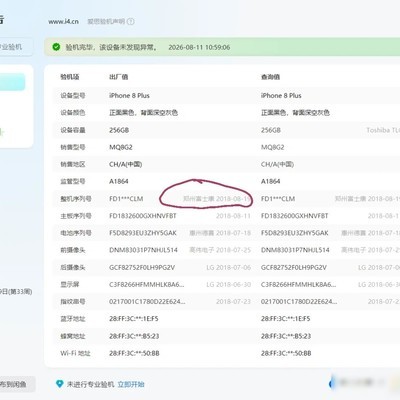Click the 查询值 column header
Screen dimensions: 400x400
click(270, 77)
